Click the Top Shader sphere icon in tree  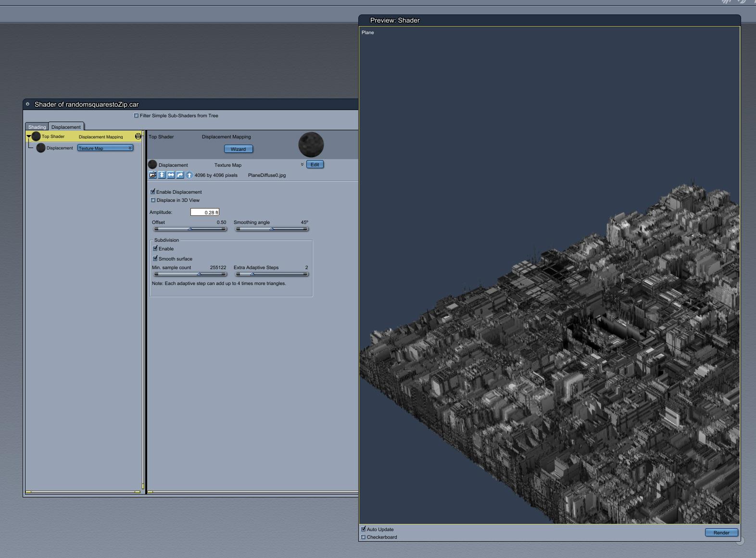pos(36,136)
